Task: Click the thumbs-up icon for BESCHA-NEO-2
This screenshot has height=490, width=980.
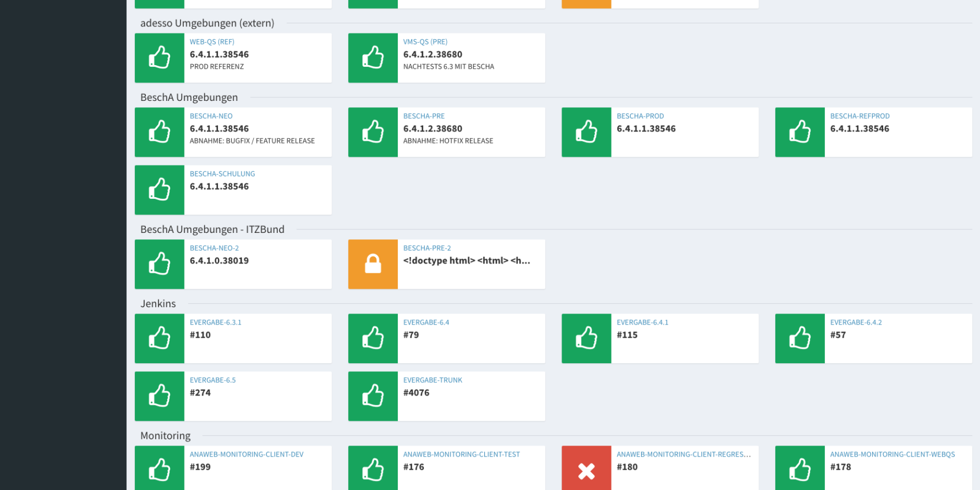Action: click(160, 264)
